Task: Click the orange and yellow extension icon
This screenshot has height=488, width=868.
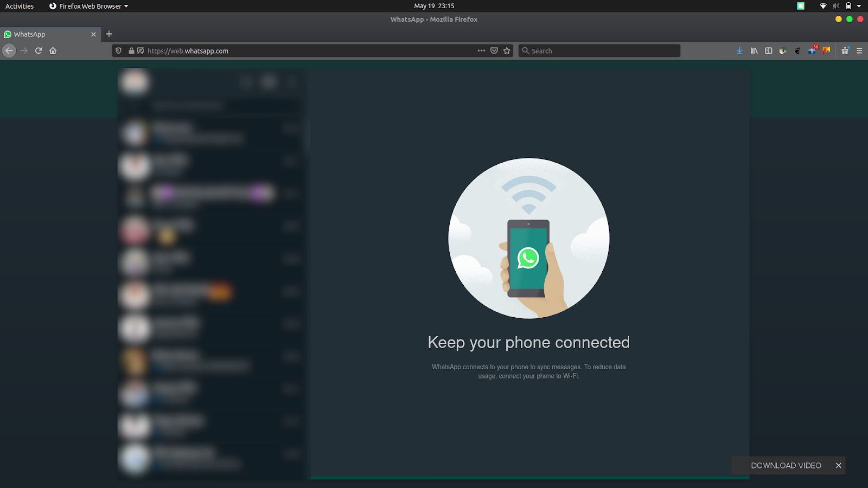Action: [x=826, y=50]
